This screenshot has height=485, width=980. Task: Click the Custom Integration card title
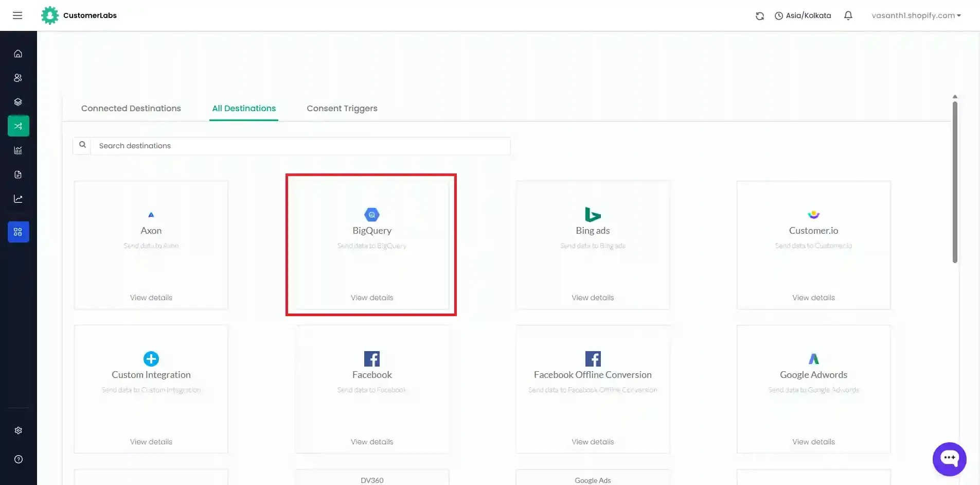151,375
